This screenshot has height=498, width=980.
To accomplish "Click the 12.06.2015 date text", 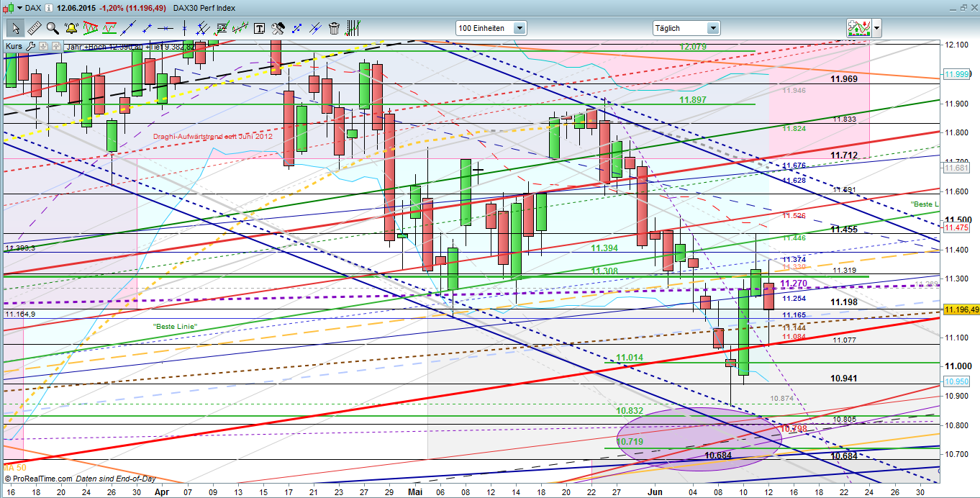I will click(x=77, y=7).
